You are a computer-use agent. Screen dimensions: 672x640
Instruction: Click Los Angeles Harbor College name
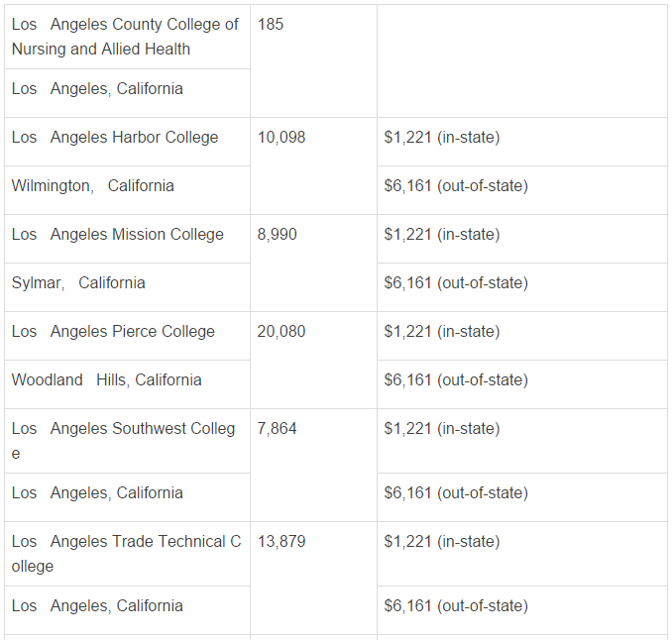115,138
